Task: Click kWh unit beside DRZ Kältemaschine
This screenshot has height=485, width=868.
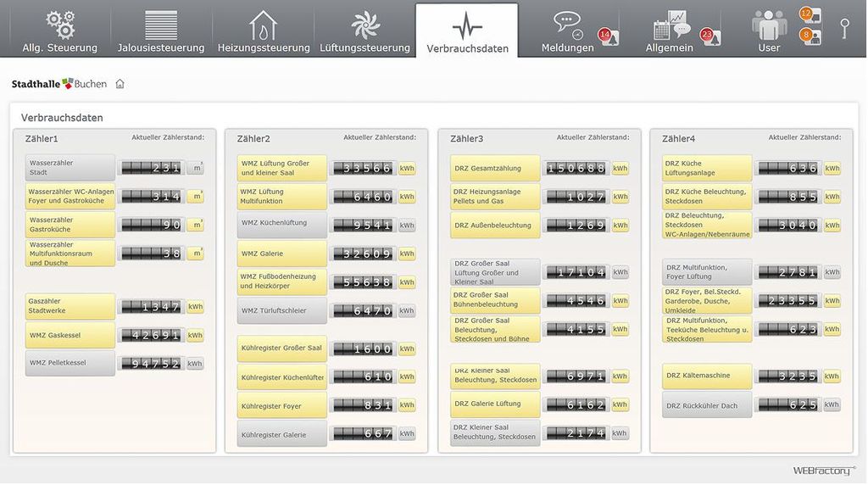Action: click(x=832, y=376)
